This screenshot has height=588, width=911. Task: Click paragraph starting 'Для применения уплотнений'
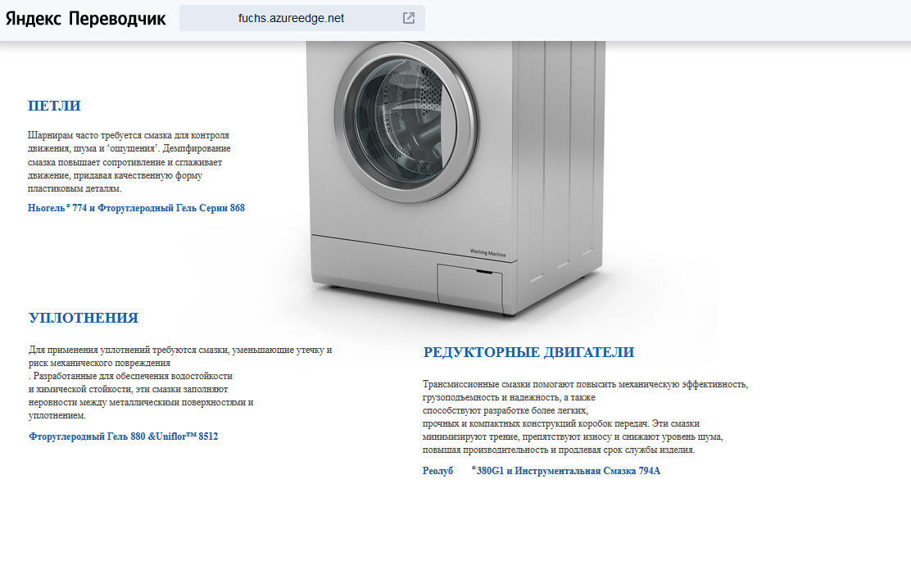click(180, 382)
